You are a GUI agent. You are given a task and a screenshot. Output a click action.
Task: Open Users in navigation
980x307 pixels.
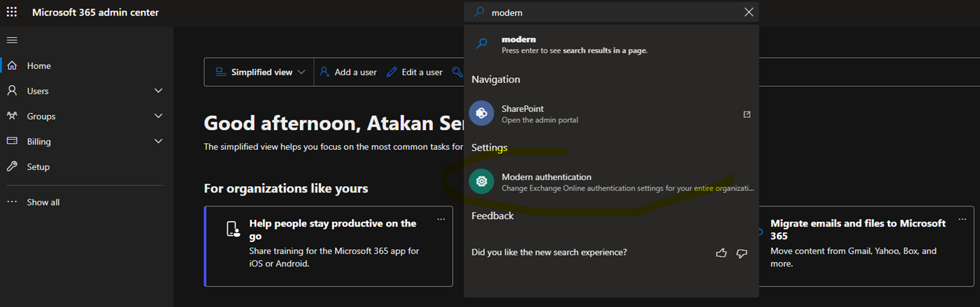coord(87,91)
